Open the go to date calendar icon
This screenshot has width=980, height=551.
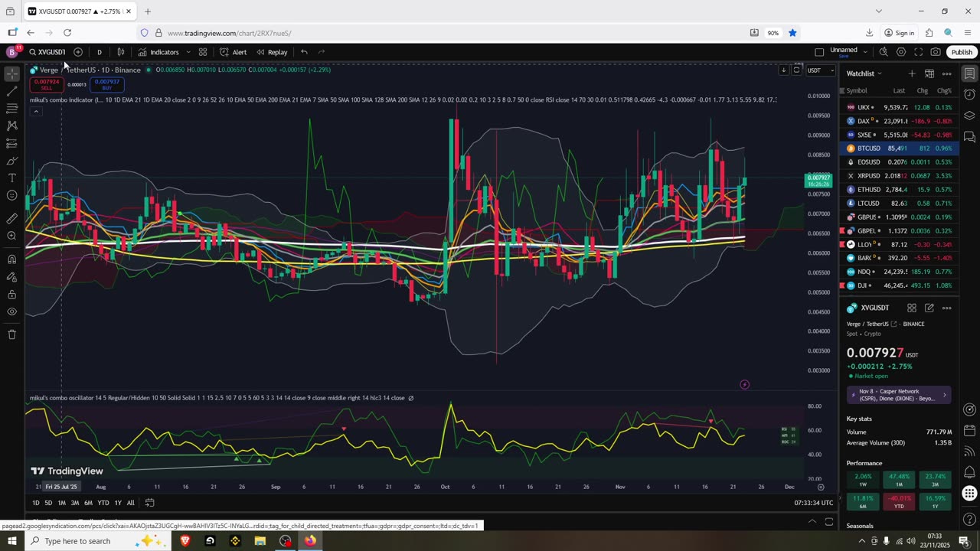150,503
